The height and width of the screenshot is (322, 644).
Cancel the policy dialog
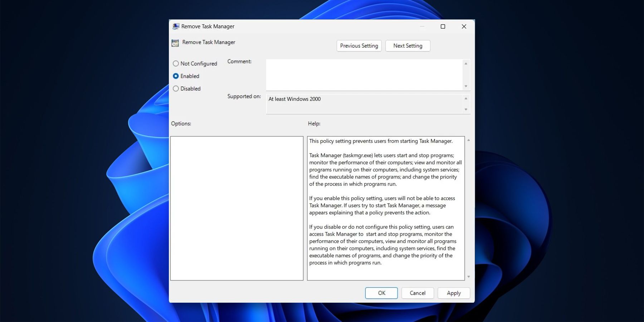coord(417,293)
